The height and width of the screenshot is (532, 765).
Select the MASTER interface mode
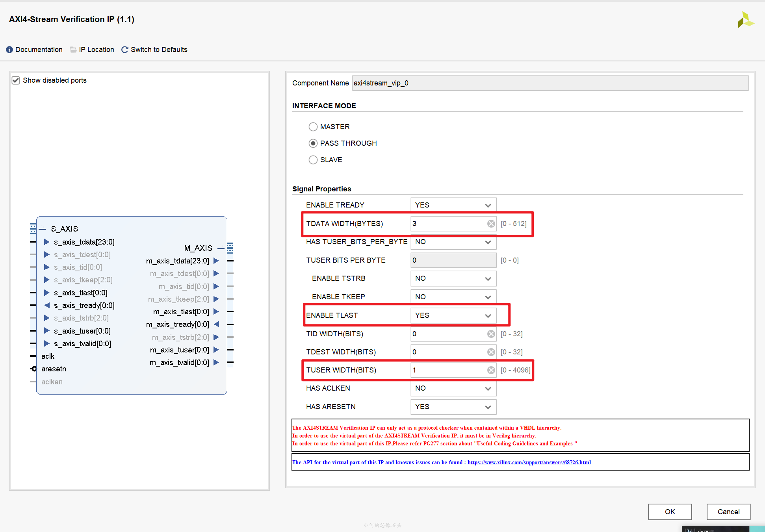point(313,126)
